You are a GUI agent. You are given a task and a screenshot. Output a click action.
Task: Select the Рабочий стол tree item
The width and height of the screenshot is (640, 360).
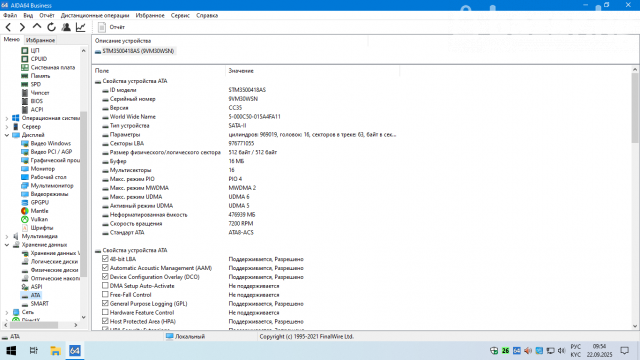pos(48,177)
